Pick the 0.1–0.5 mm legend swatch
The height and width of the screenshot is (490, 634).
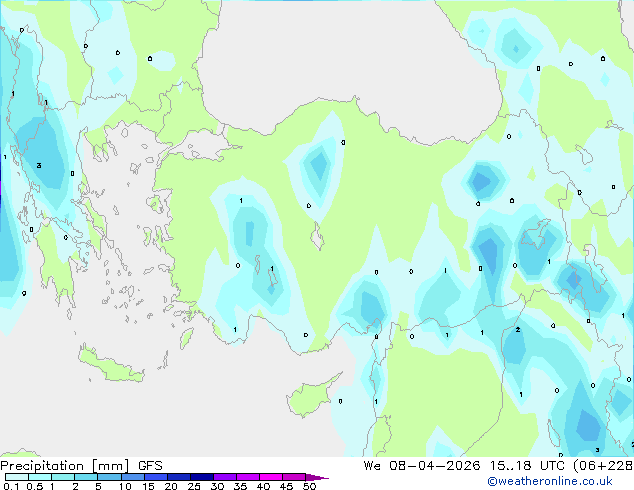tap(17, 477)
